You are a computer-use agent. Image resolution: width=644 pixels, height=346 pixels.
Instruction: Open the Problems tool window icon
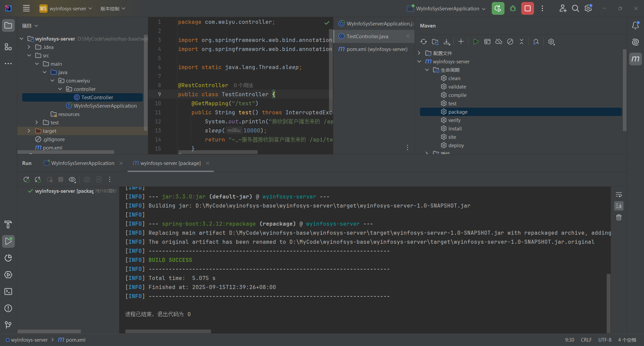(8, 308)
